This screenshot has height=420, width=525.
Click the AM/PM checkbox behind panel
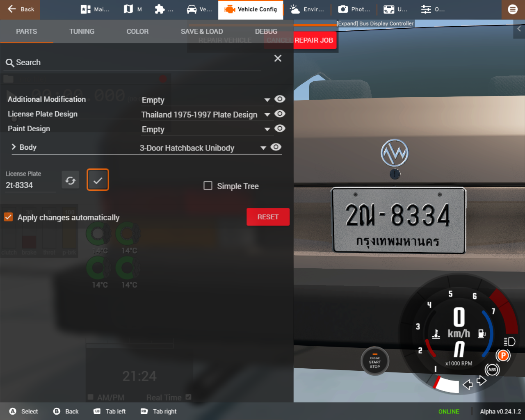tap(91, 397)
